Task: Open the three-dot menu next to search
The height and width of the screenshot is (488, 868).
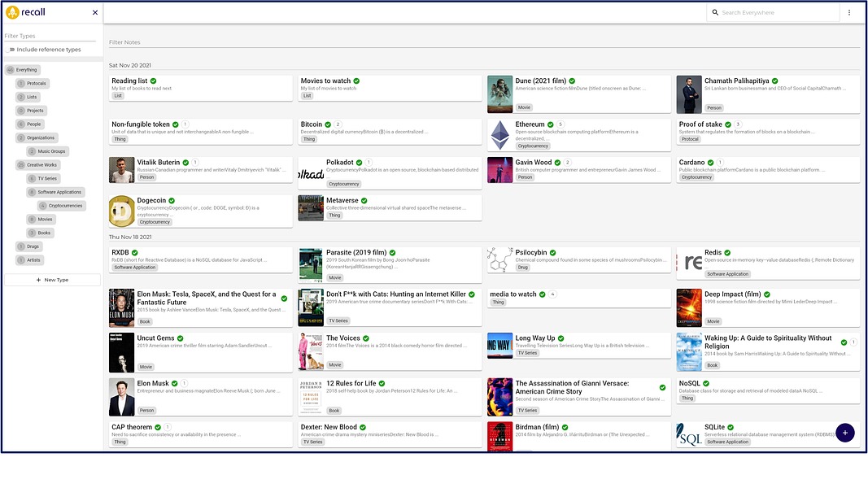Action: (x=849, y=12)
